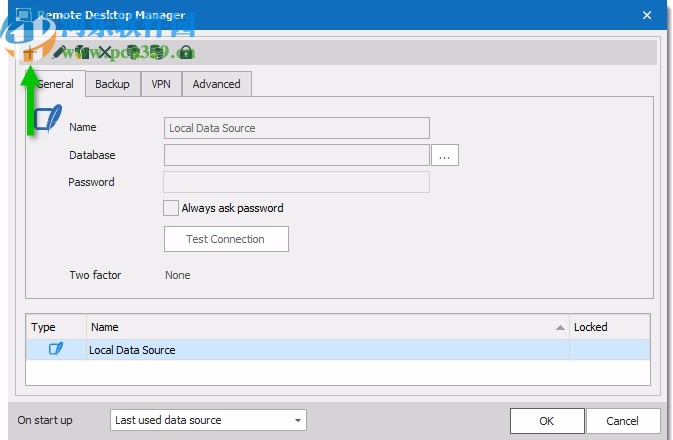
Task: Open the VPN tab
Action: [161, 84]
